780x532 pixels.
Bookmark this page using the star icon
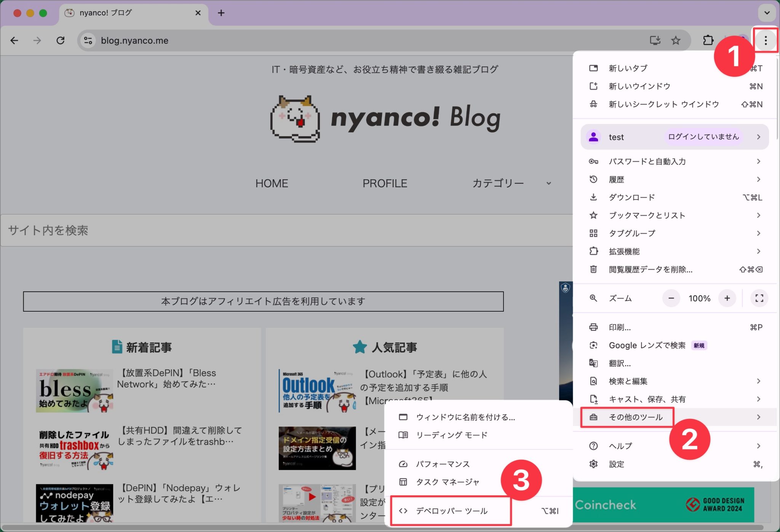[x=676, y=40]
